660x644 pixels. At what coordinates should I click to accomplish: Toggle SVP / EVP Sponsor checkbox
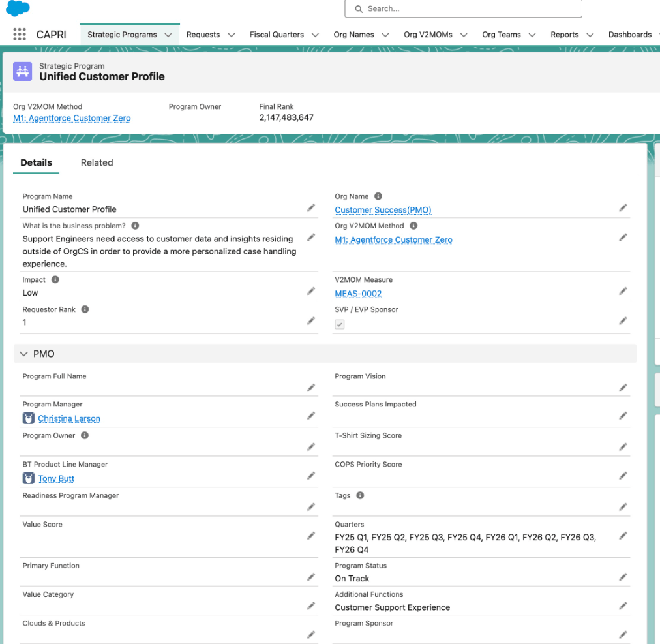[339, 324]
